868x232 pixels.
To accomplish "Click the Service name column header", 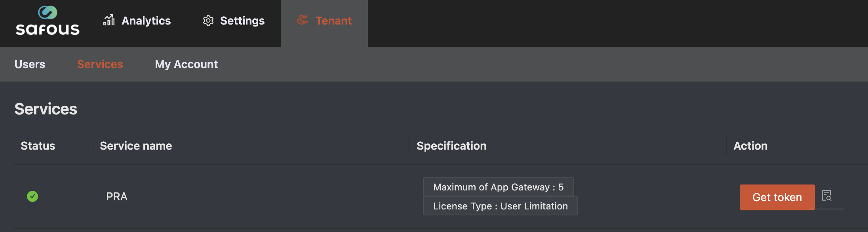I will 136,146.
